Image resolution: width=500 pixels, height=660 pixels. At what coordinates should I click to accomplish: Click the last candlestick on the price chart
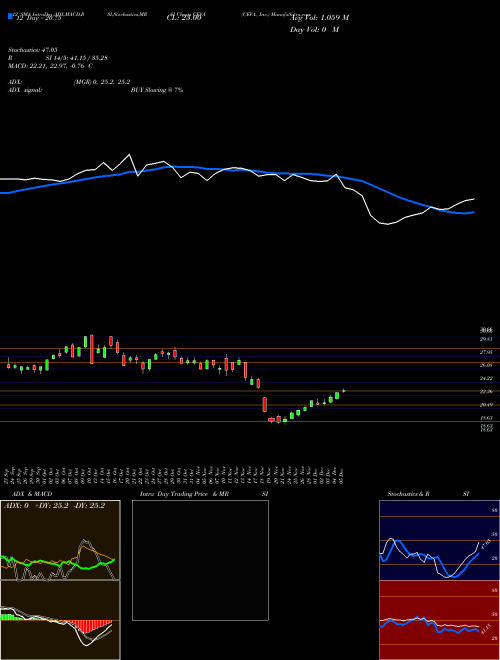[x=344, y=391]
